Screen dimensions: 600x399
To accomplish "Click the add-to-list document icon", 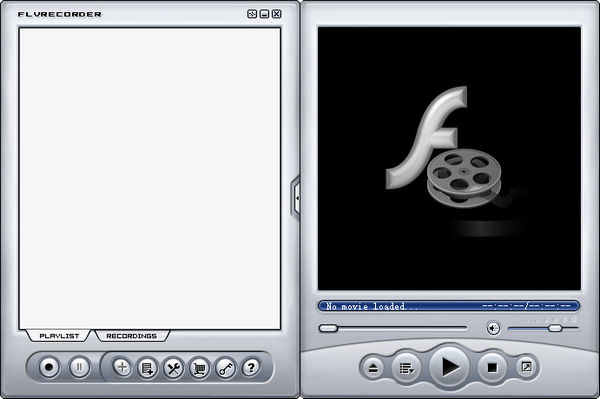I will click(147, 368).
